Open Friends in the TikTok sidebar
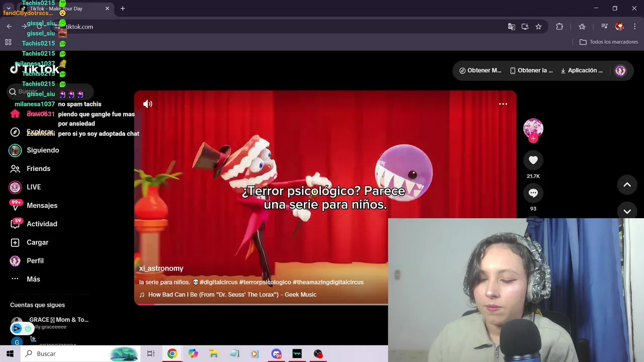Image resolution: width=644 pixels, height=362 pixels. (30, 168)
